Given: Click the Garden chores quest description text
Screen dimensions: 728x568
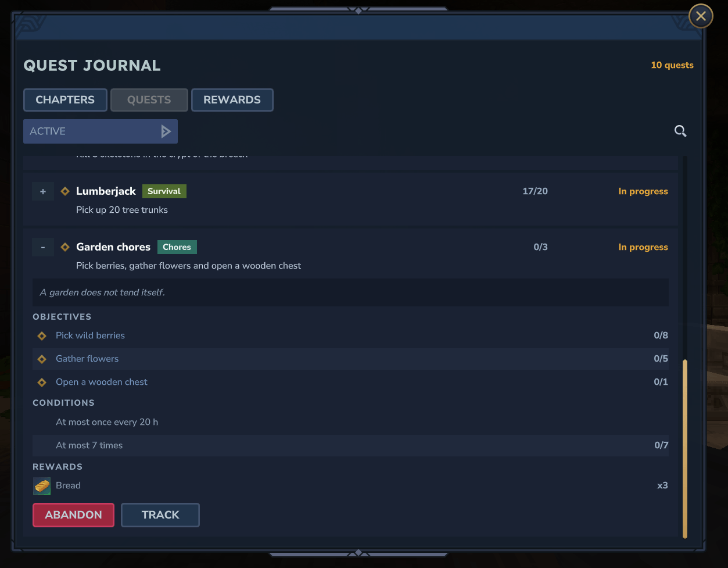Looking at the screenshot, I should click(189, 266).
